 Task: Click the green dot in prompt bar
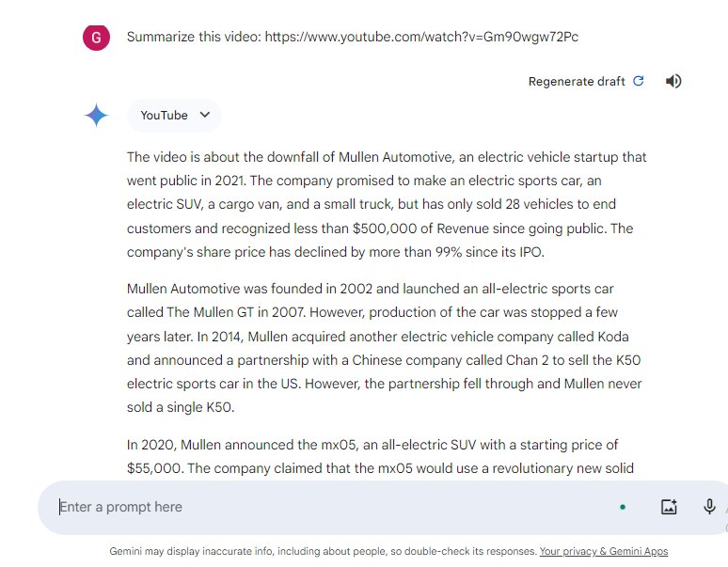[x=623, y=507]
